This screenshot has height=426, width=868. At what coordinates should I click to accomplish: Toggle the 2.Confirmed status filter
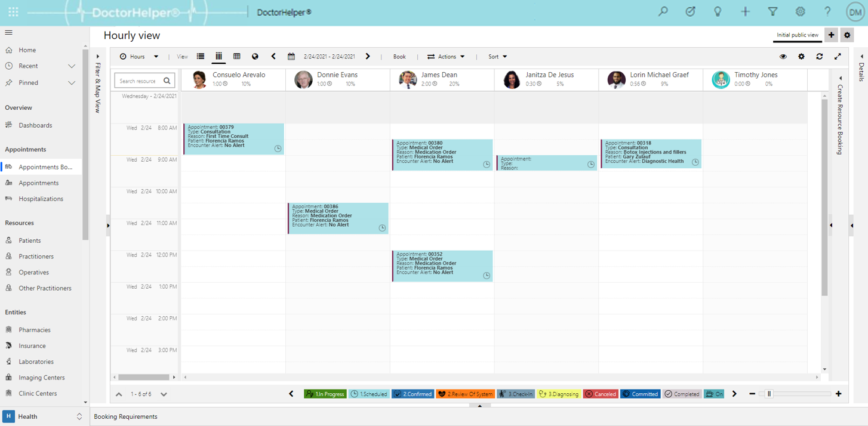[413, 394]
